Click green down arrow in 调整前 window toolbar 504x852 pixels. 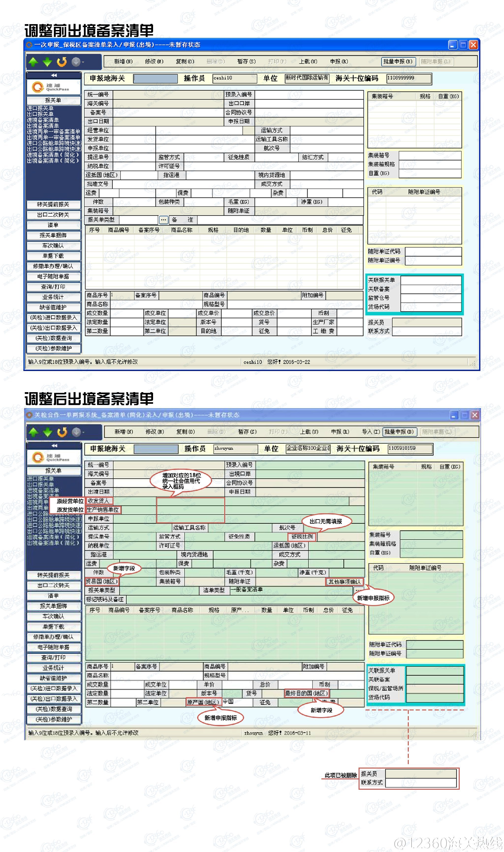(x=47, y=62)
